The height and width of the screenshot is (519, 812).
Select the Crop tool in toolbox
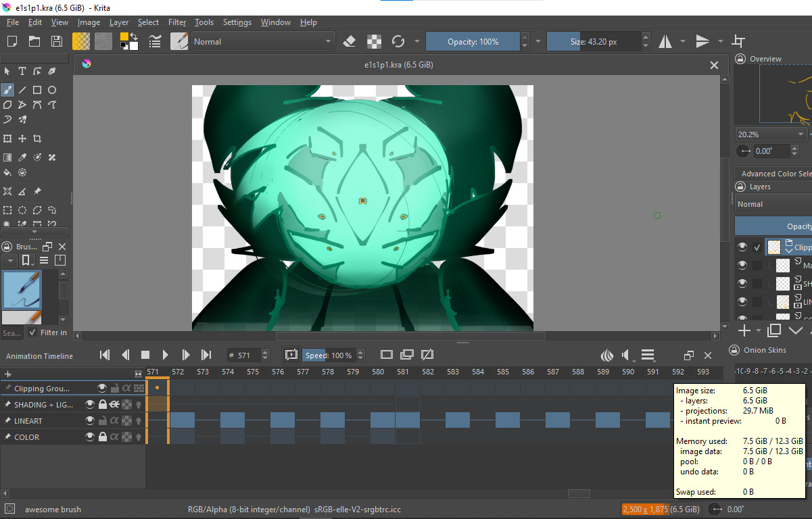(x=37, y=139)
